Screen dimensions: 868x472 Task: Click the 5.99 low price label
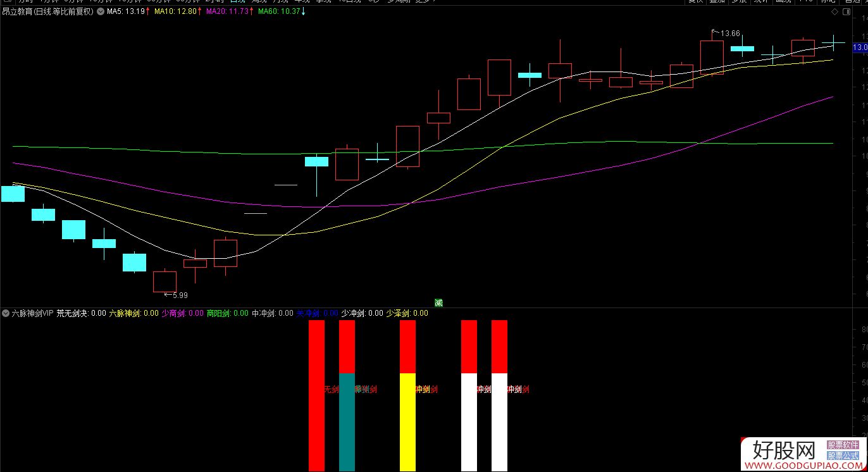tap(179, 295)
